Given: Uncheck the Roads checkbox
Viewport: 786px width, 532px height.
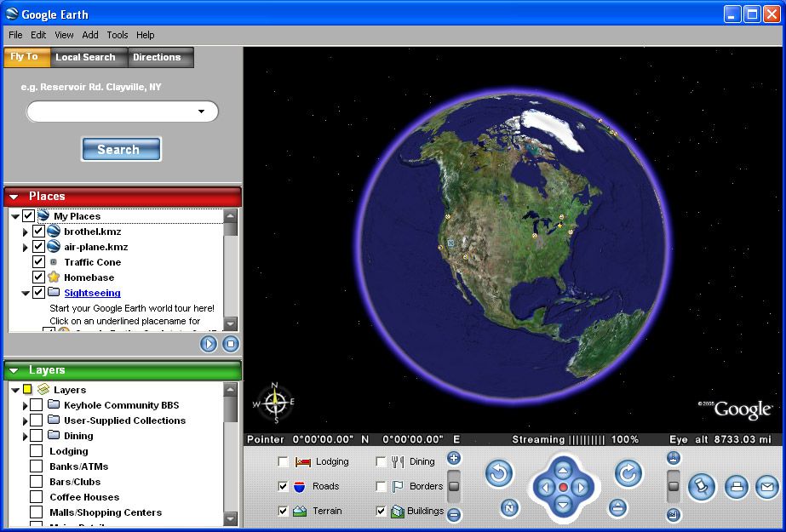Looking at the screenshot, I should tap(283, 487).
